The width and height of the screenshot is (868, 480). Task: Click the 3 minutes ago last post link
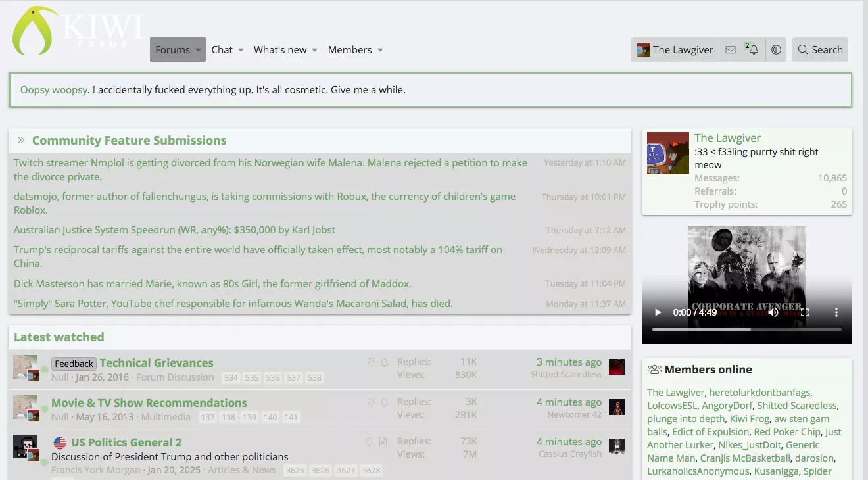point(569,362)
